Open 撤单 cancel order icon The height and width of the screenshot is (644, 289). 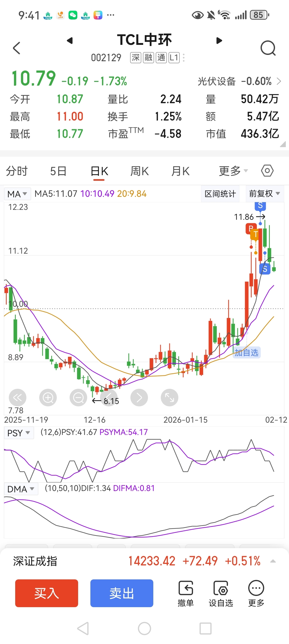186,594
